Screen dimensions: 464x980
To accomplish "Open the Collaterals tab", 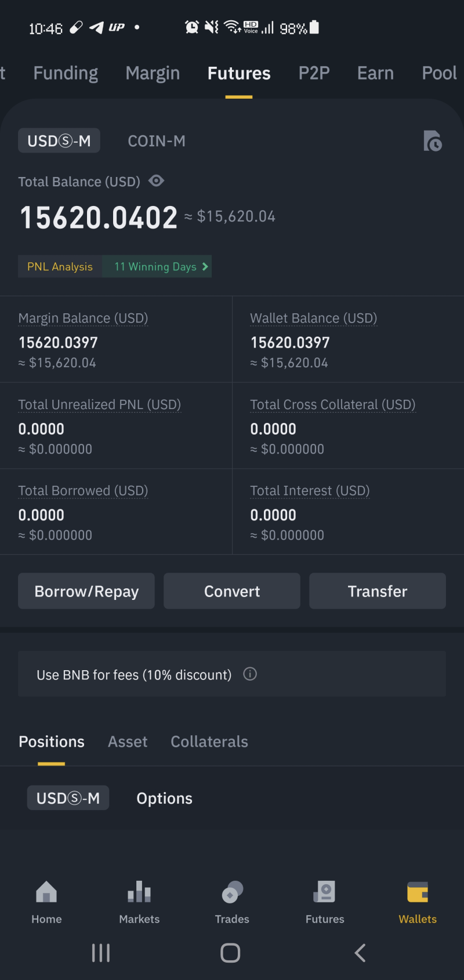I will (209, 742).
